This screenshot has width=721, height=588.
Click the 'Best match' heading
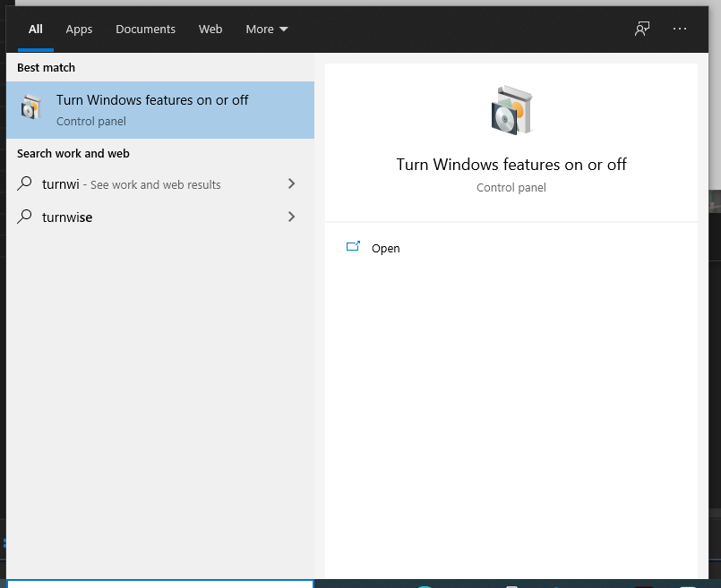46,67
